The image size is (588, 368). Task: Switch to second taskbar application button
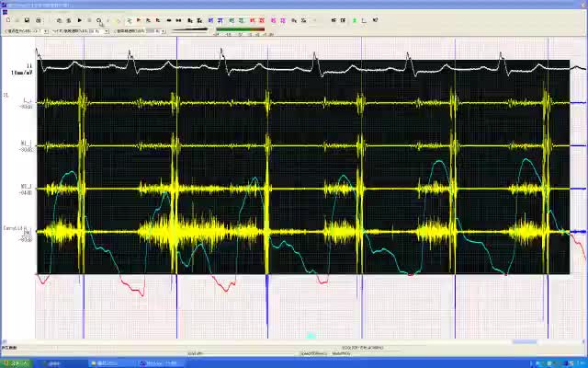coord(107,363)
